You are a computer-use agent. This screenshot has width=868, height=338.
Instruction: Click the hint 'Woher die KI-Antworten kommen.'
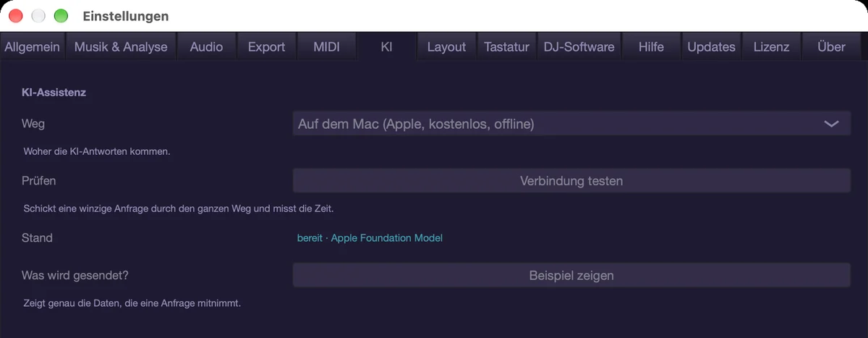click(97, 152)
